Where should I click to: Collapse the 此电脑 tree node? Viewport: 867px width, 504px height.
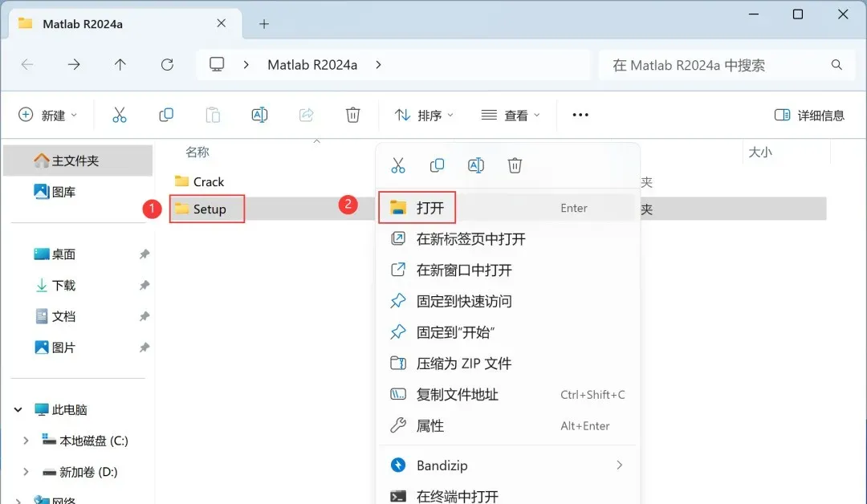18,409
